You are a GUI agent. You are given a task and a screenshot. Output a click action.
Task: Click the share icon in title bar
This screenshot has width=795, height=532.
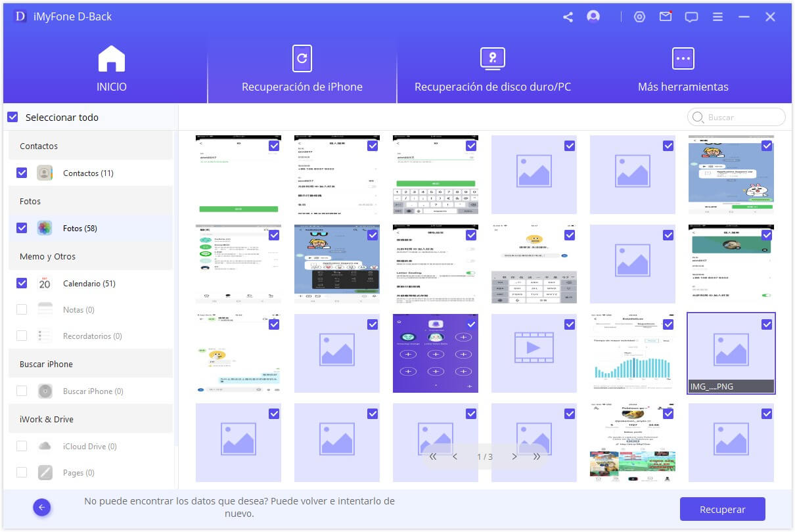568,17
